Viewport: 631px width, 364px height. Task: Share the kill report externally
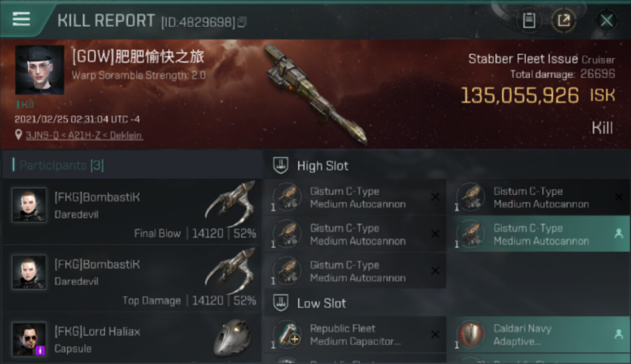564,20
